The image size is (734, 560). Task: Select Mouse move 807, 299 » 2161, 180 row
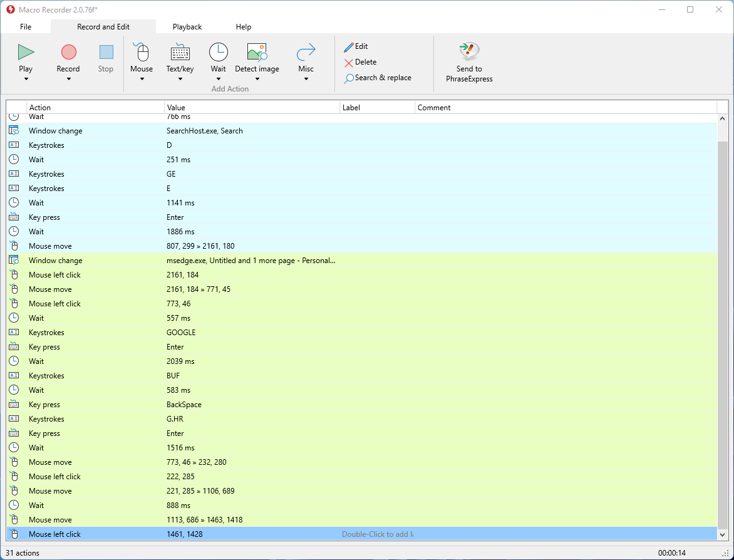pos(362,246)
